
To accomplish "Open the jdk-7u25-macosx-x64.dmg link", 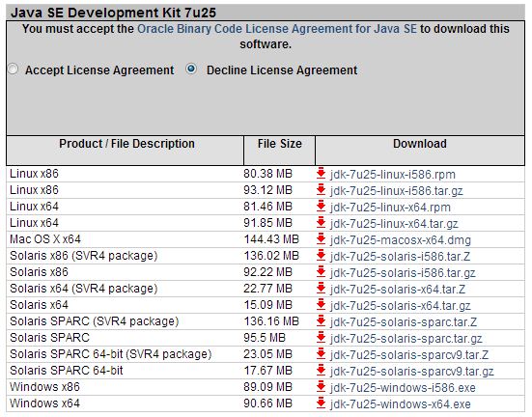I will tap(401, 240).
